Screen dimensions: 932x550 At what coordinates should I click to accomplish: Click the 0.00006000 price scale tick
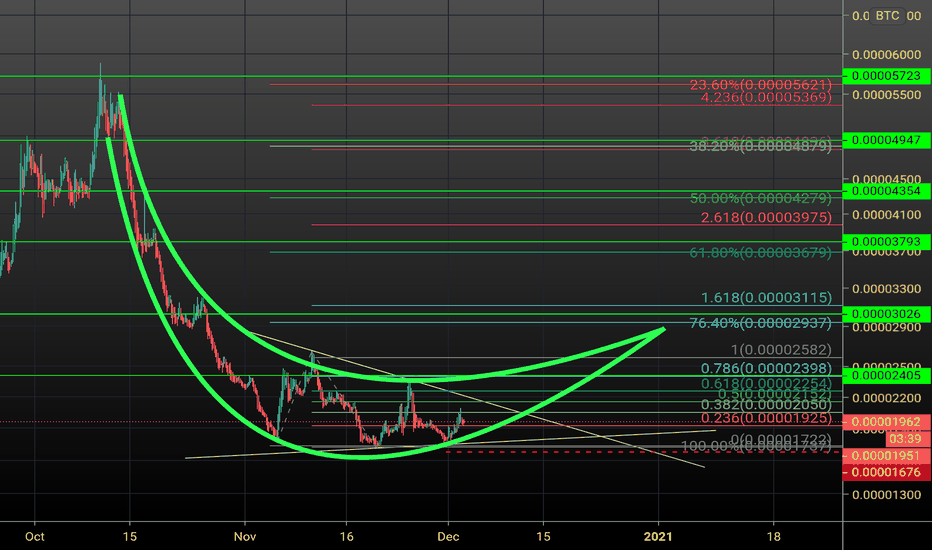point(886,55)
